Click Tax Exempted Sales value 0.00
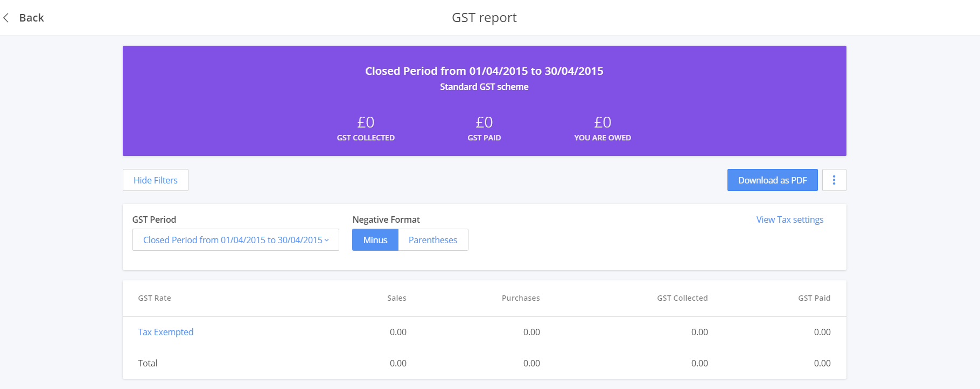 pyautogui.click(x=398, y=332)
